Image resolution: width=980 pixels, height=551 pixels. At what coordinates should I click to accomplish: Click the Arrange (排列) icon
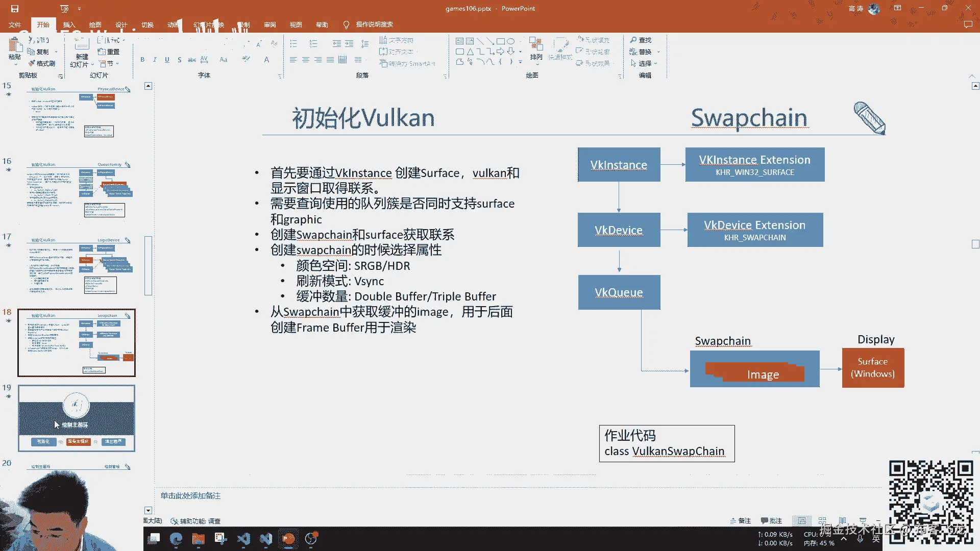point(535,45)
